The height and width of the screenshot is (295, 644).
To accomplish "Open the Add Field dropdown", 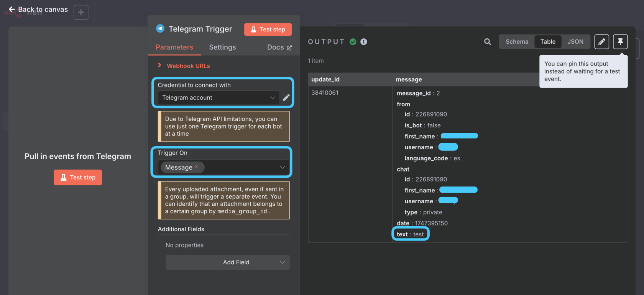I will (x=228, y=262).
